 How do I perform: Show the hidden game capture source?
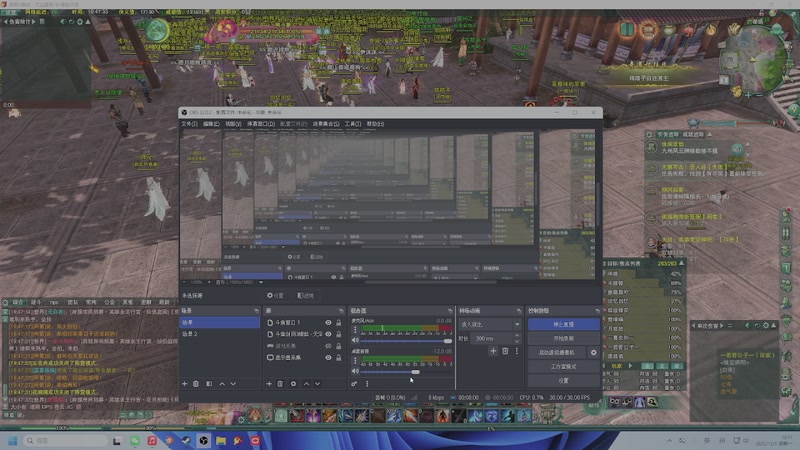(x=328, y=346)
